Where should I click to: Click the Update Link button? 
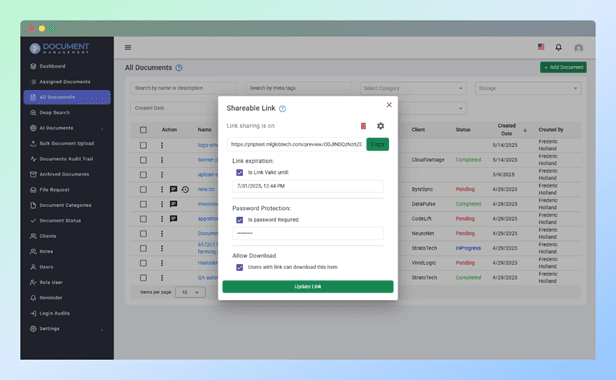pyautogui.click(x=308, y=286)
